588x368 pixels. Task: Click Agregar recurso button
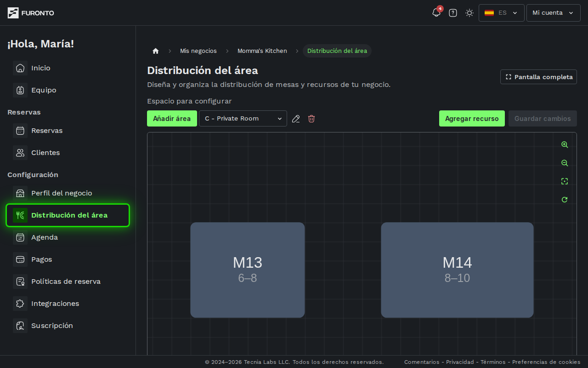click(x=472, y=119)
